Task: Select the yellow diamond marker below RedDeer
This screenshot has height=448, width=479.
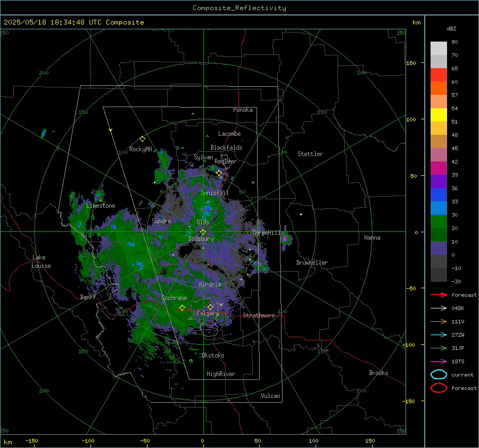Action: pyautogui.click(x=219, y=173)
